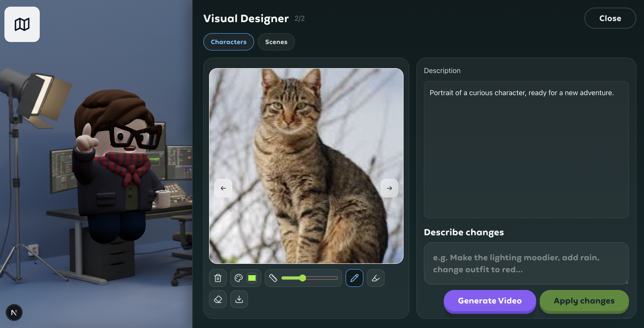644x328 pixels.
Task: Focus the Describe changes text box
Action: click(526, 263)
